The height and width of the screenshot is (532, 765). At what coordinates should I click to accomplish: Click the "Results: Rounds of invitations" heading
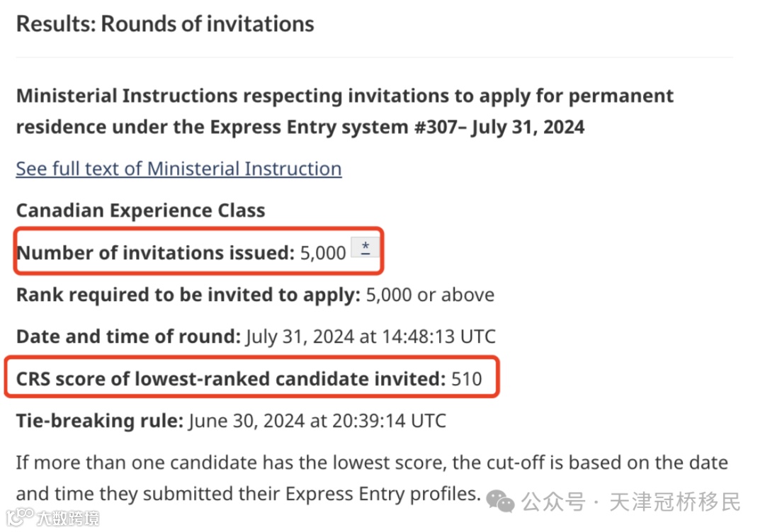pos(165,23)
